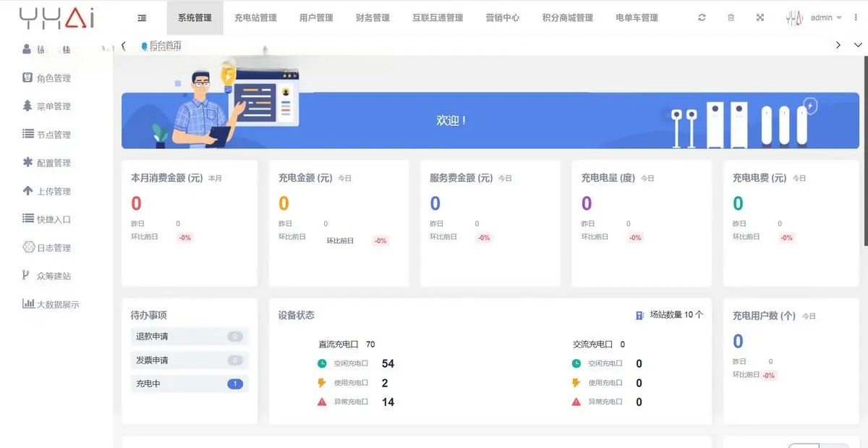Click the refresh icon in top bar
This screenshot has width=868, height=448.
click(702, 18)
